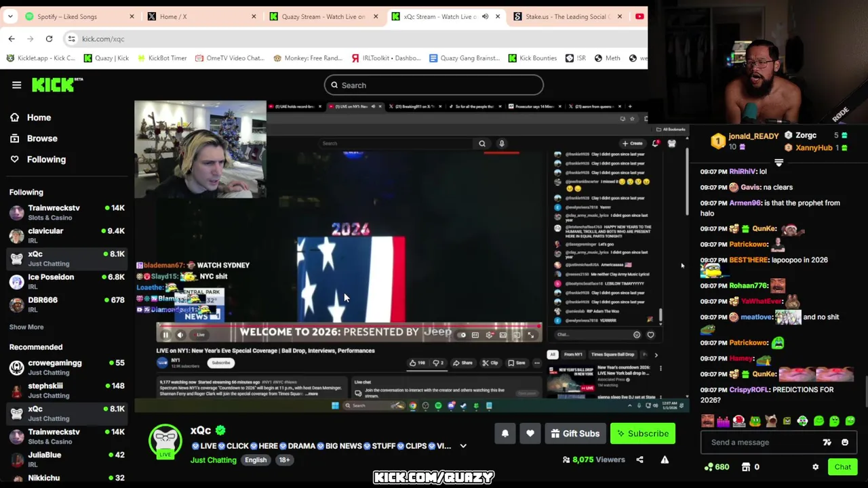Open Just Chatting category link
868x488 pixels.
click(213, 460)
